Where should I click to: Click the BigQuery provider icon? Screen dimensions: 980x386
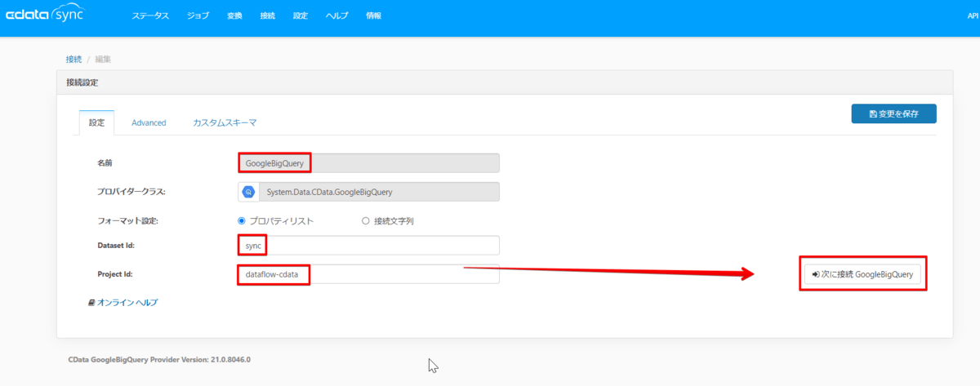pyautogui.click(x=248, y=192)
